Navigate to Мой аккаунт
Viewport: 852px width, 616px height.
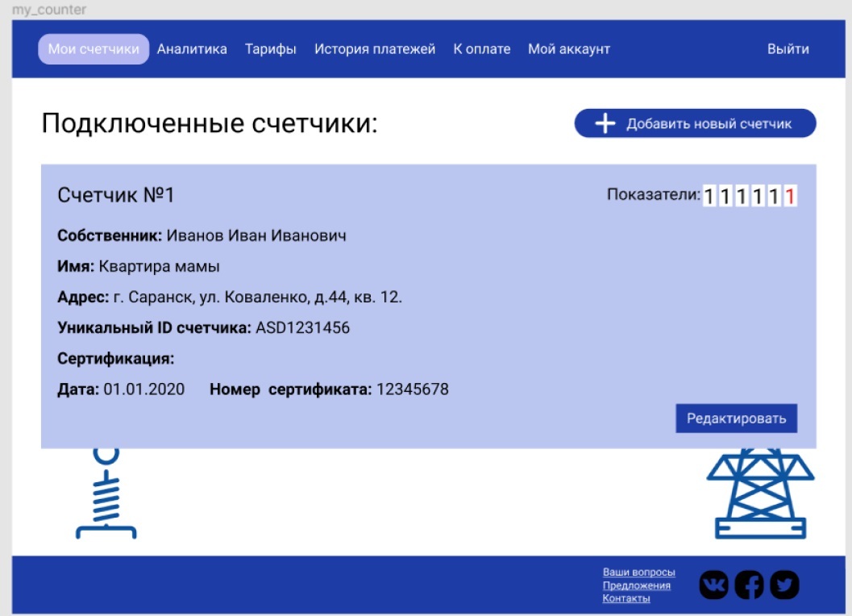569,49
